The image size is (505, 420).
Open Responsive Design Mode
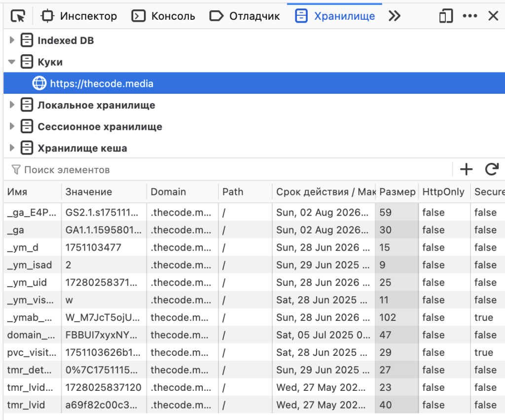(445, 16)
